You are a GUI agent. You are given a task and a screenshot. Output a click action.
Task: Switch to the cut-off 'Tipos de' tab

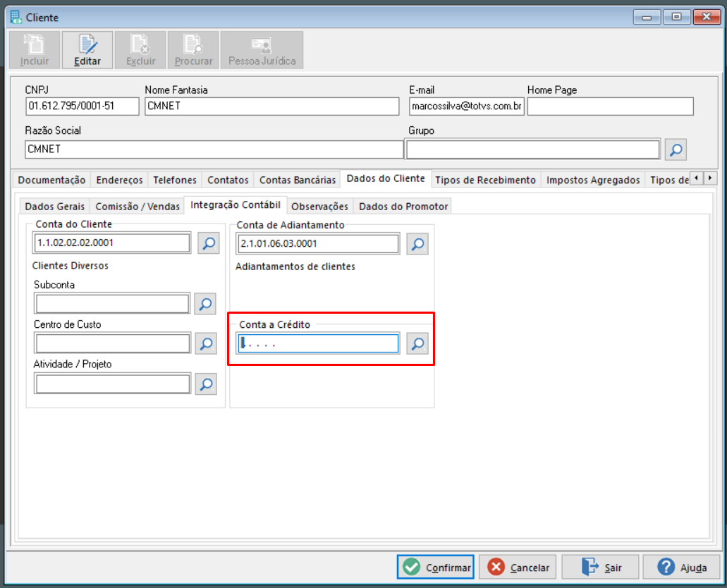[669, 180]
